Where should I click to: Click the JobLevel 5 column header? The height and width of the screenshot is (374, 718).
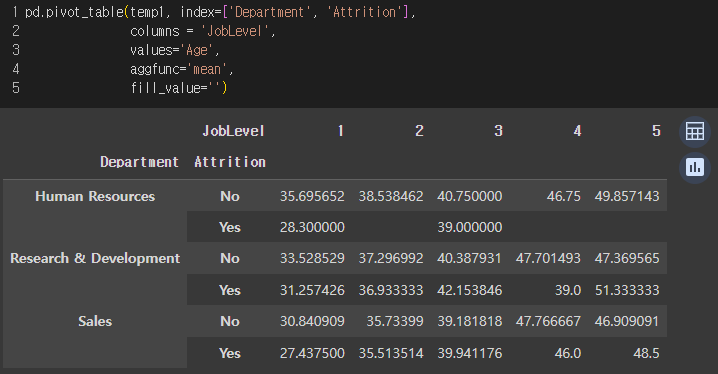coord(656,131)
